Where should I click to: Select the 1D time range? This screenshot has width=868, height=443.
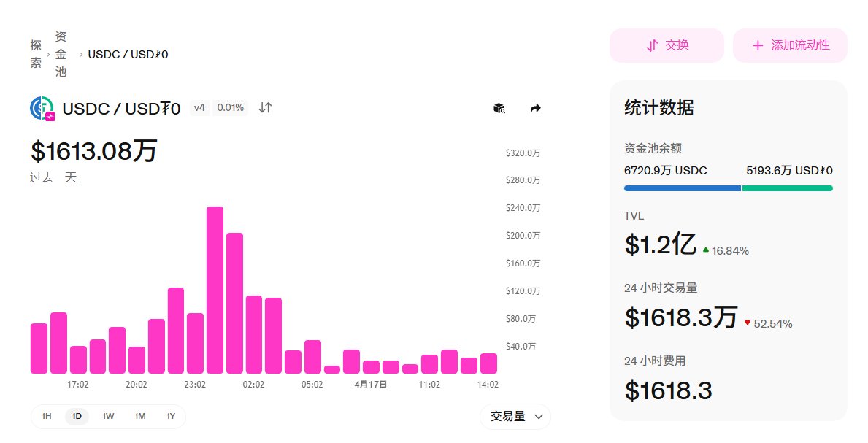[x=77, y=416]
